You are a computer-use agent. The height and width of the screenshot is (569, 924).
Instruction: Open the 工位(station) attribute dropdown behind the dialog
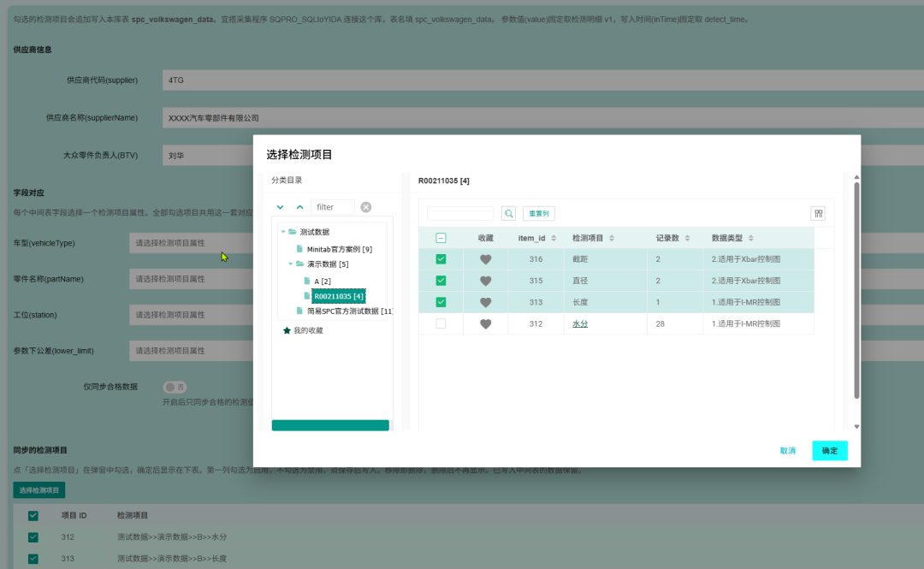coord(192,315)
